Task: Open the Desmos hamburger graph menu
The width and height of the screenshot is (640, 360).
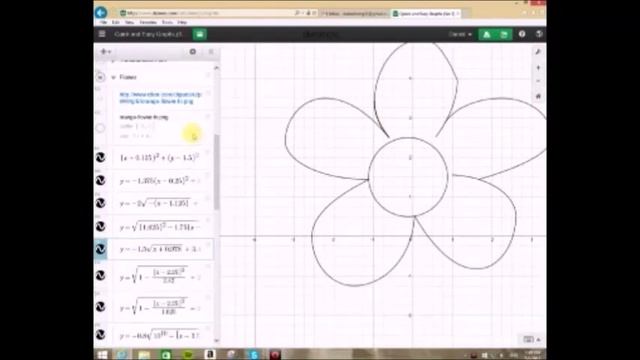Action: pos(102,34)
